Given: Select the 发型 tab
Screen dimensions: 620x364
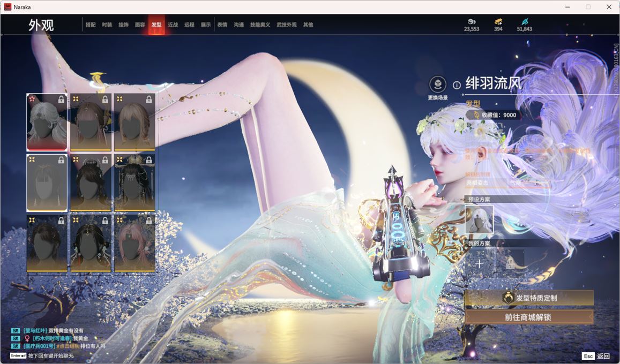Looking at the screenshot, I should click(156, 25).
